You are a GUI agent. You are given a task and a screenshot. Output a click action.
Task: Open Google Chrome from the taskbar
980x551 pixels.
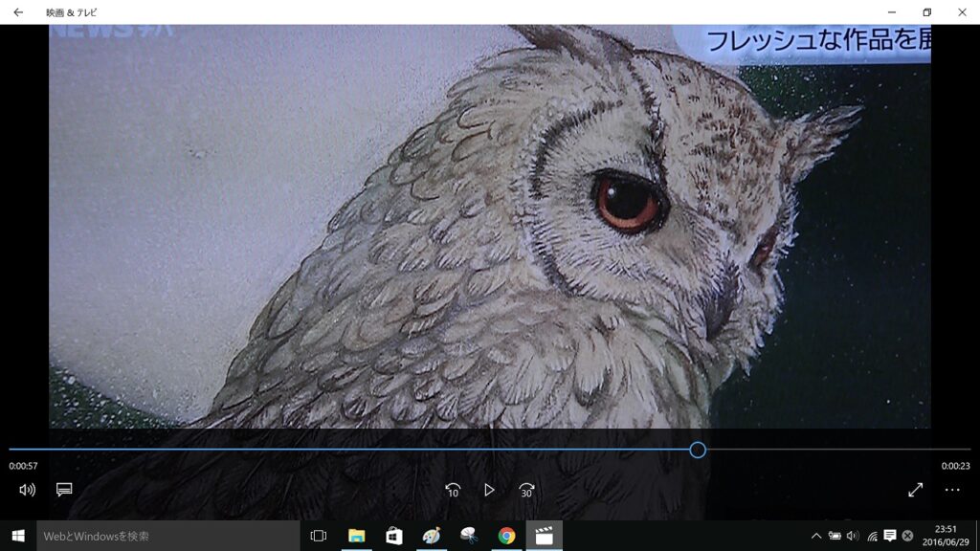click(506, 536)
